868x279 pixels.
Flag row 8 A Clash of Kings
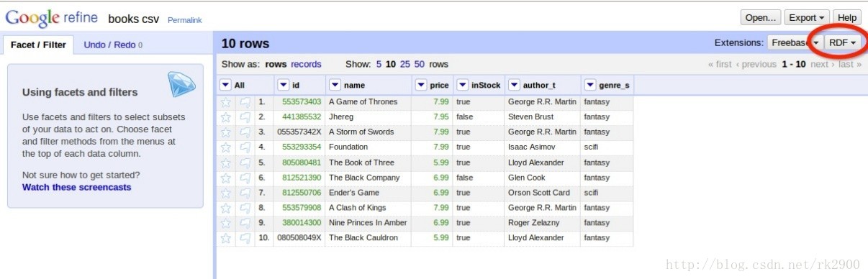click(x=245, y=208)
